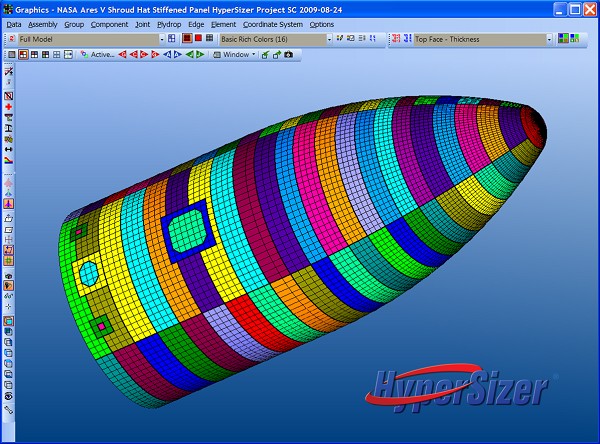The image size is (600, 444).
Task: Toggle the highlighted multicolor legend icon
Action: coord(563,38)
